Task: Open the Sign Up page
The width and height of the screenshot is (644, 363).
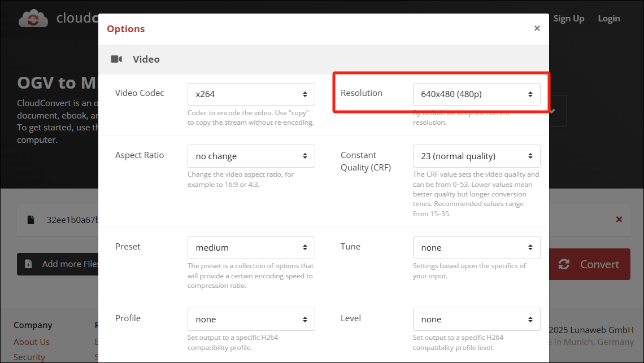Action: [568, 19]
